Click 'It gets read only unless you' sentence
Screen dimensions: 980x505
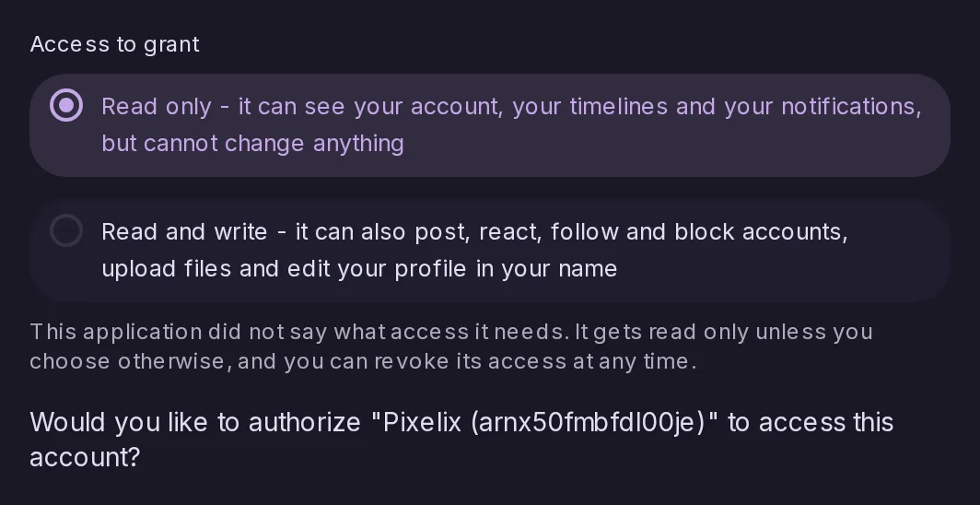pos(724,332)
